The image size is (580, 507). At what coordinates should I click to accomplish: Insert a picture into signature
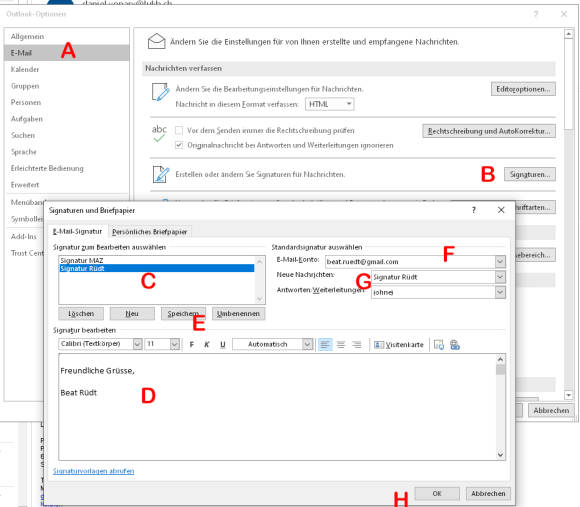pos(439,345)
